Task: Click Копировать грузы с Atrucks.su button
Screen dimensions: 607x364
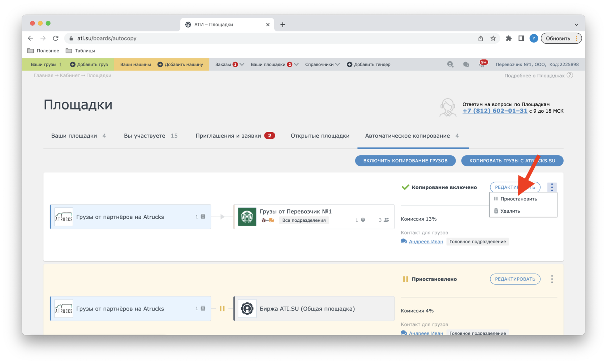Action: click(512, 161)
